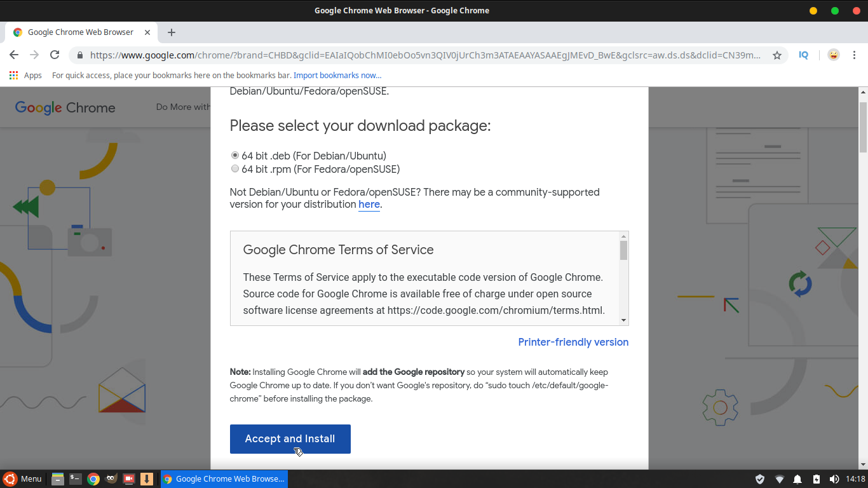Open the Apps shortcut in bookmarks bar
868x488 pixels.
click(x=25, y=76)
